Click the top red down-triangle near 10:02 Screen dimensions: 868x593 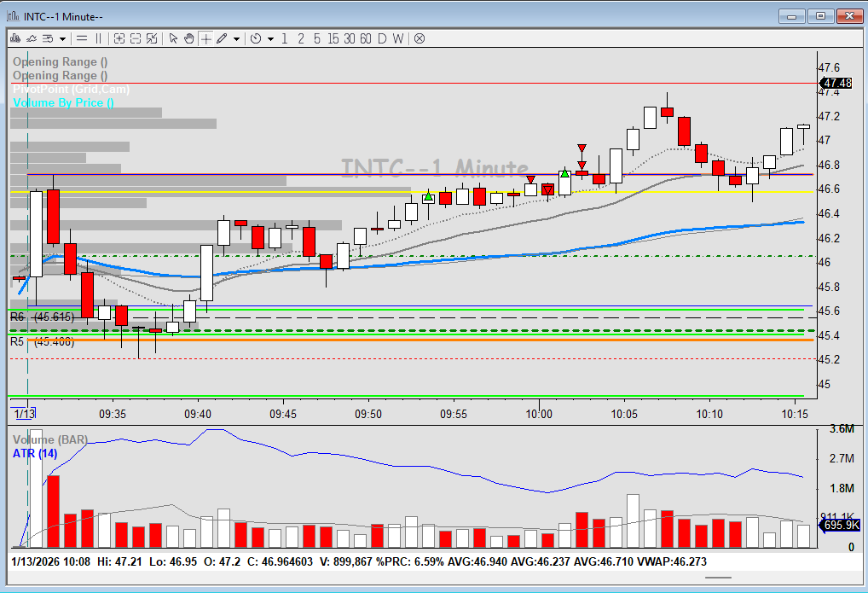[582, 148]
